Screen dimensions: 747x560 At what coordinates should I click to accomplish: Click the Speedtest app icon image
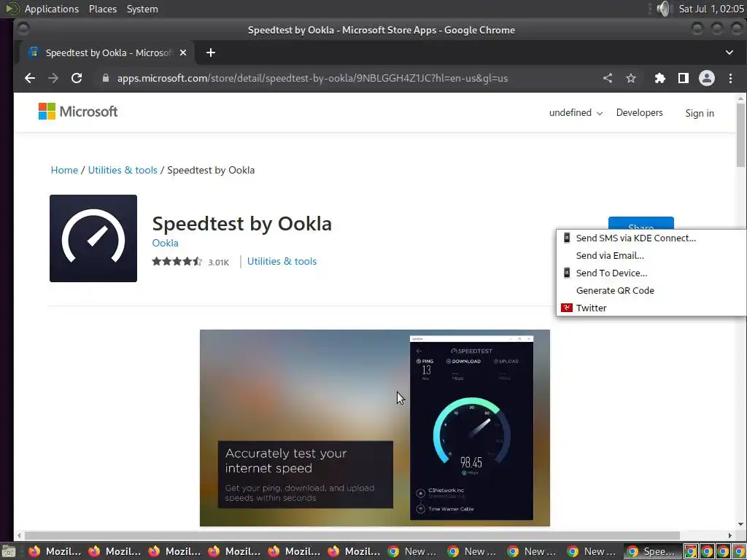point(93,238)
